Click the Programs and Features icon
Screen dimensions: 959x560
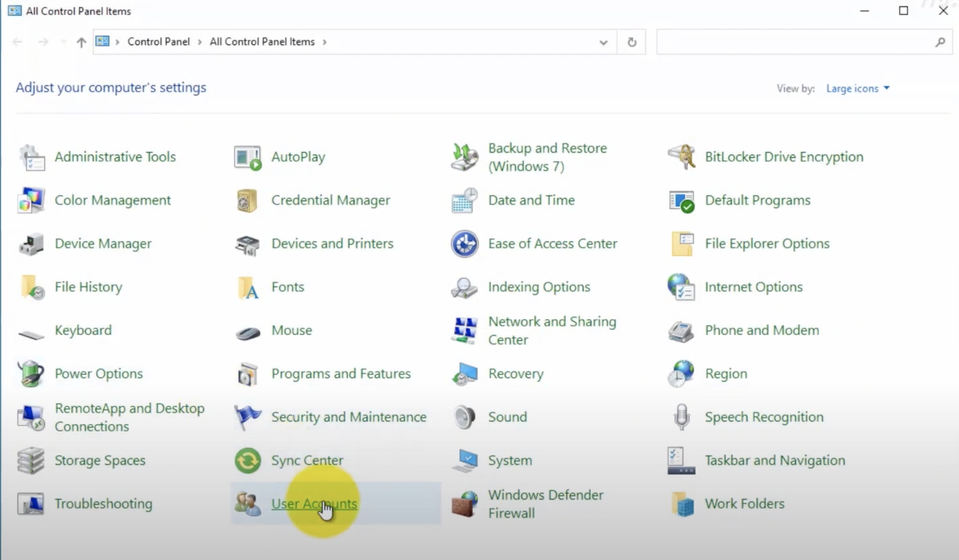tap(248, 374)
